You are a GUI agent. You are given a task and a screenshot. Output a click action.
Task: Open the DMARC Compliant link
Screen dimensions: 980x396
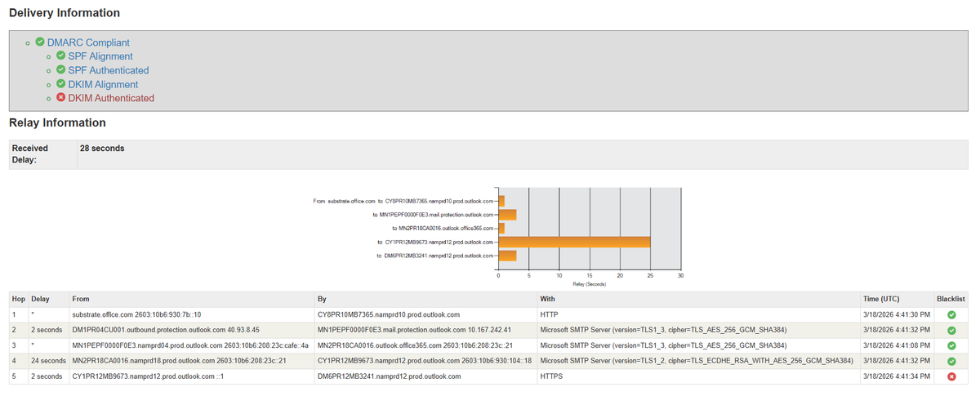[x=88, y=42]
